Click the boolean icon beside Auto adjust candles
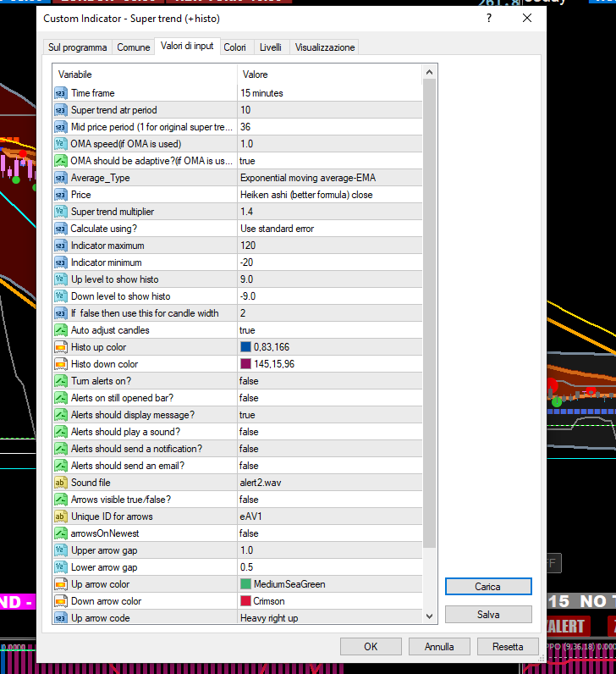The width and height of the screenshot is (616, 674). [61, 330]
